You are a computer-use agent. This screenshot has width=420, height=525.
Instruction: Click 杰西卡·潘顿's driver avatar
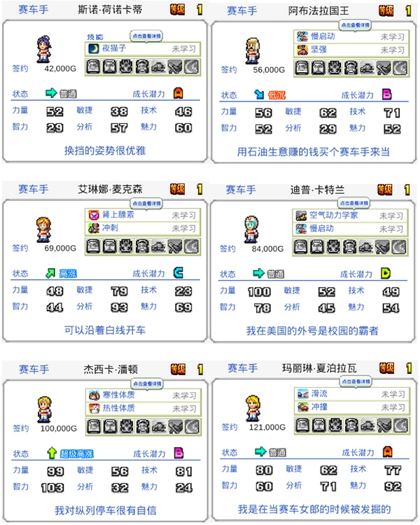tap(45, 409)
